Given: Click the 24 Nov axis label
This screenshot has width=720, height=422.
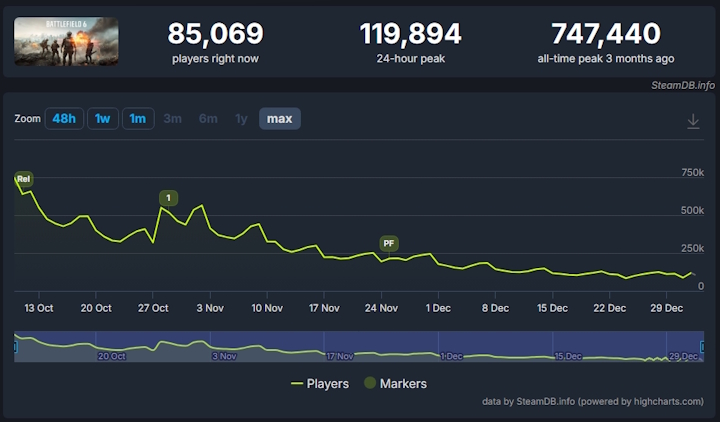Looking at the screenshot, I should [x=381, y=308].
